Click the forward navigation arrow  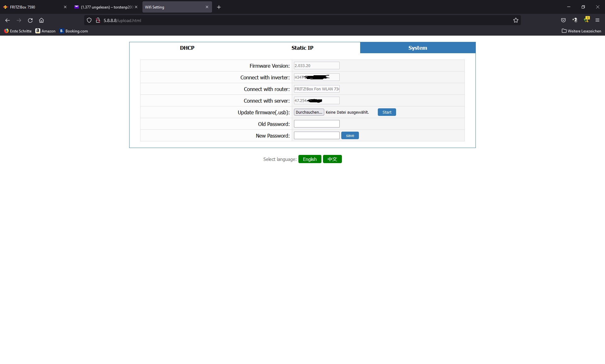click(x=19, y=20)
